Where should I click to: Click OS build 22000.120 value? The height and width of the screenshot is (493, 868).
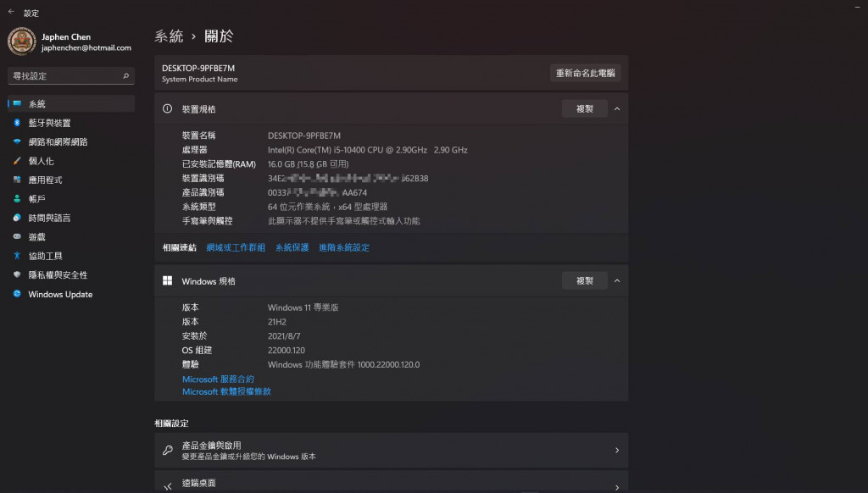pos(287,350)
